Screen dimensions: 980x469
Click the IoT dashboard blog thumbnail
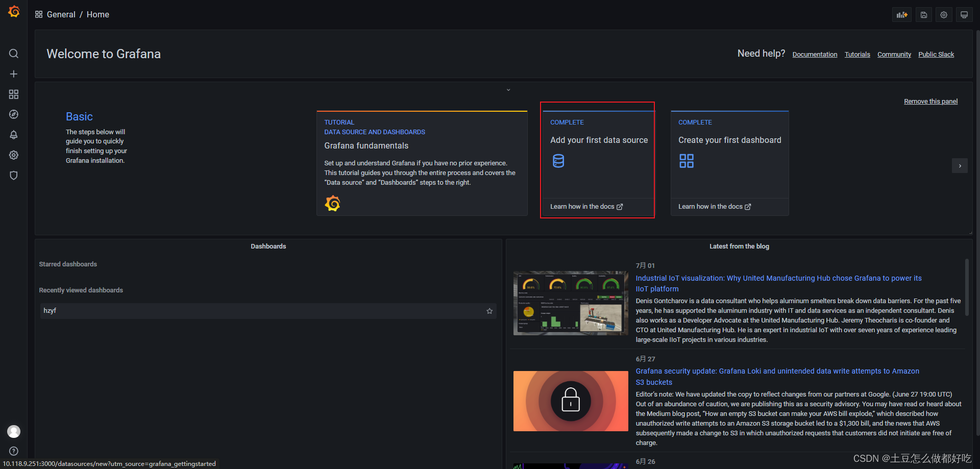pyautogui.click(x=571, y=303)
